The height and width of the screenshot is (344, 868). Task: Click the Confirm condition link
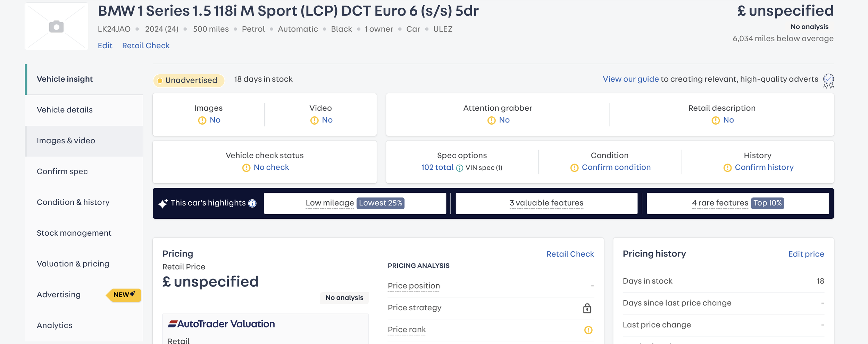[616, 168]
